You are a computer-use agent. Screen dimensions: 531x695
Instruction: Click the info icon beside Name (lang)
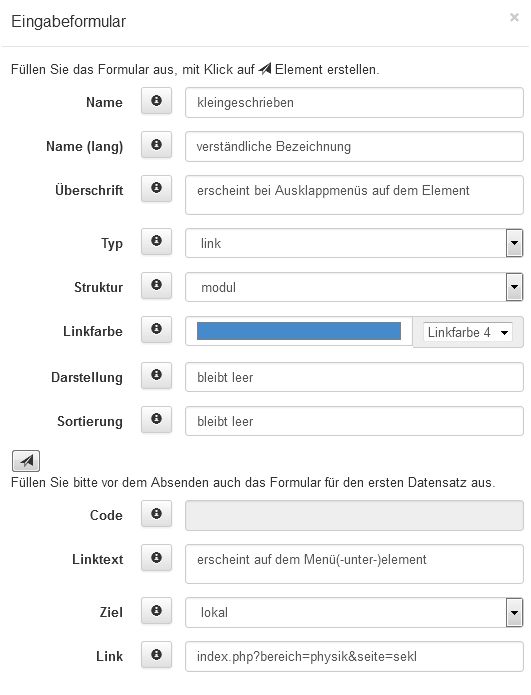156,145
